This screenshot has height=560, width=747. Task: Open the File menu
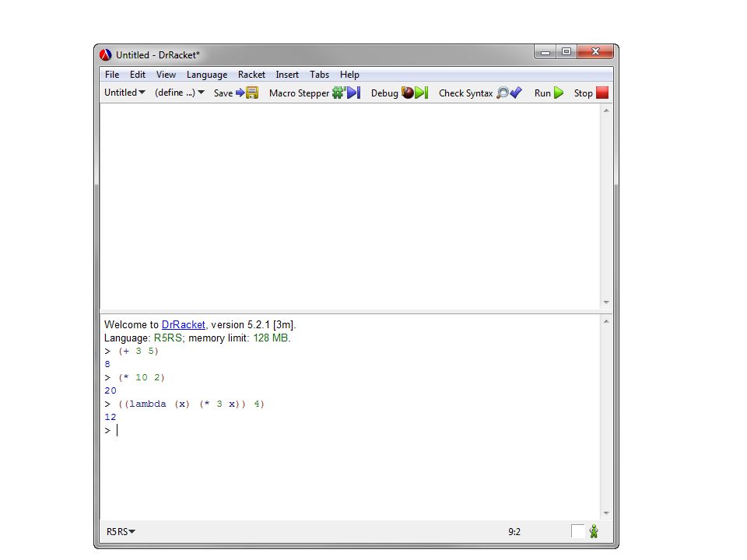click(112, 75)
